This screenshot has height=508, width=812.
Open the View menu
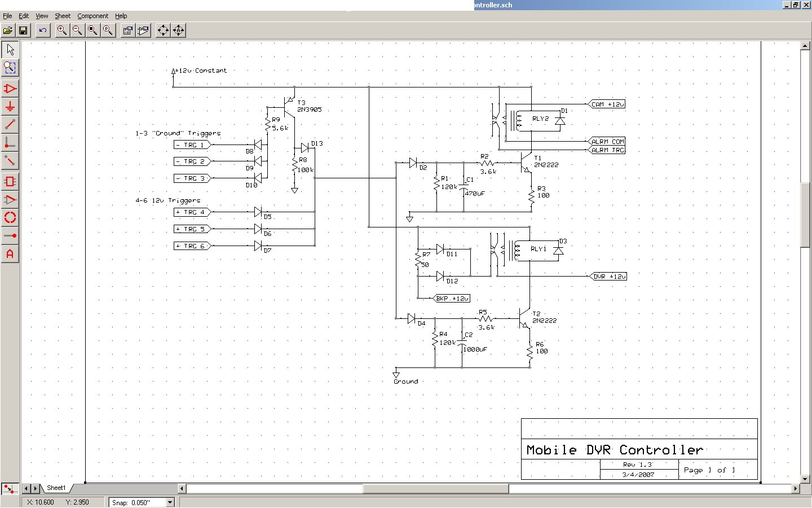tap(42, 16)
